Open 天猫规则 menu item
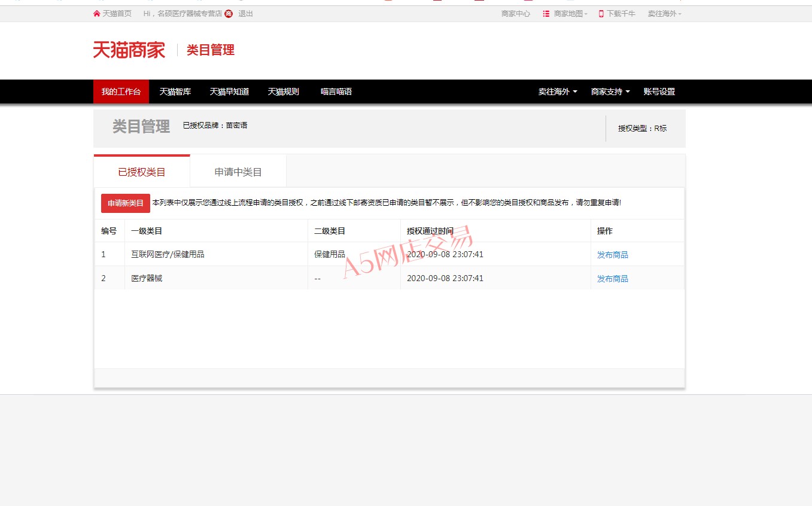Image resolution: width=812 pixels, height=506 pixels. point(283,92)
